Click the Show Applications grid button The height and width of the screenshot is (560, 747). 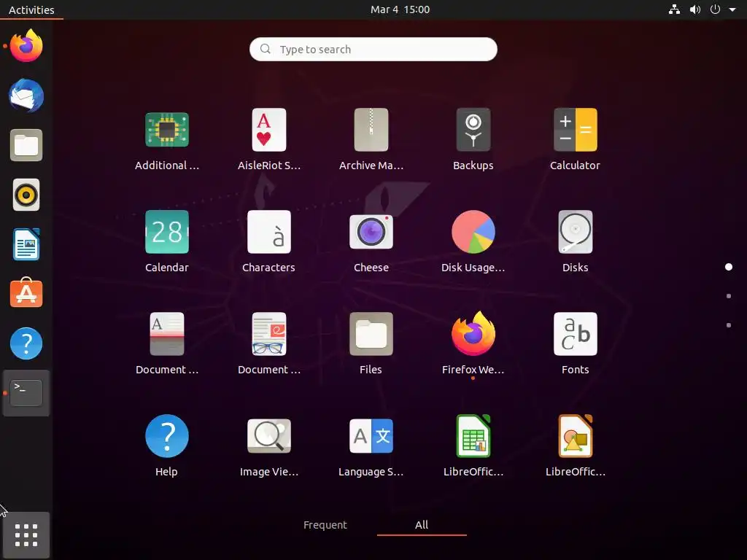click(26, 535)
